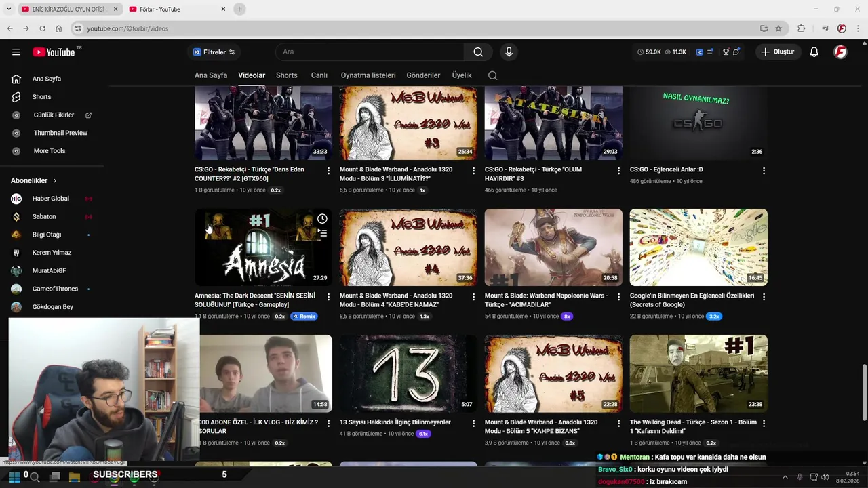Click the YouTube search input field
Image resolution: width=868 pixels, height=488 pixels.
[x=370, y=52]
